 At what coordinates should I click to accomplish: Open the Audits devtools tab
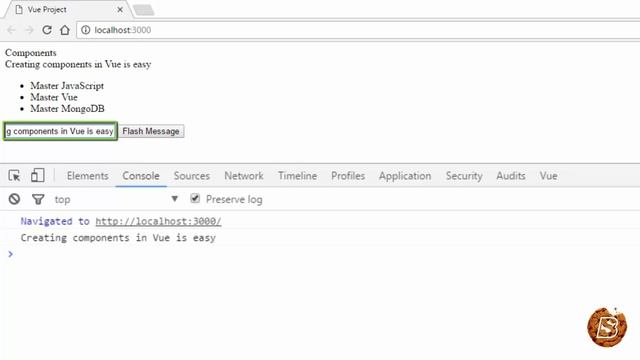point(511,176)
